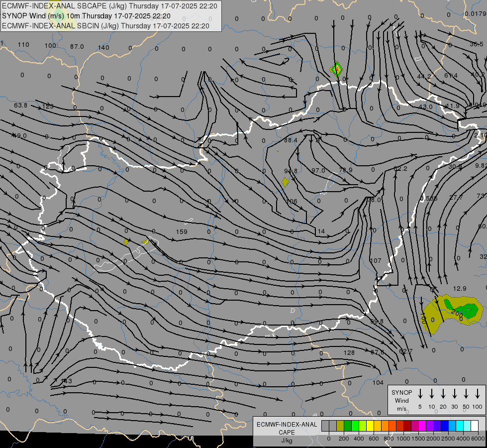Click the 128 value on the map

(x=349, y=352)
